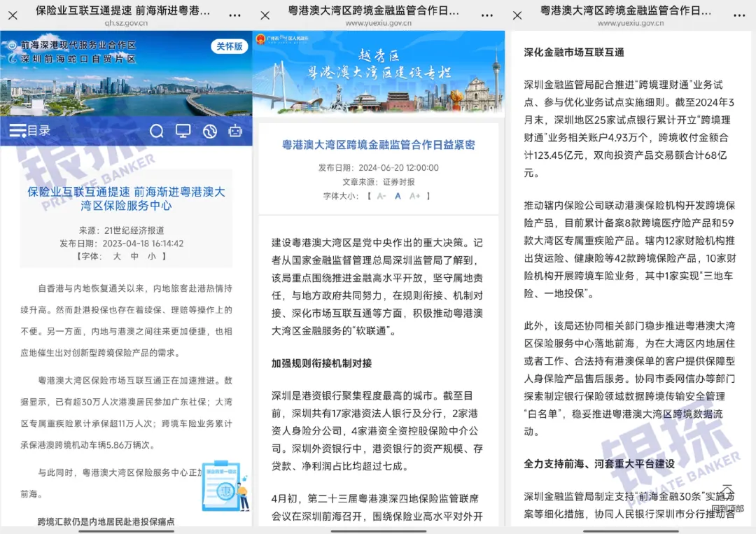This screenshot has height=534, width=756.
Task: Tap the paragraph starting 深圳是港资银行聚集程度最高的城市
Action: [377, 431]
